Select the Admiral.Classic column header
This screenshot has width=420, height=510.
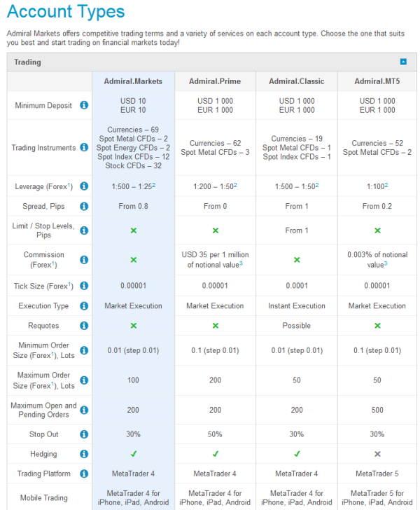tap(297, 81)
